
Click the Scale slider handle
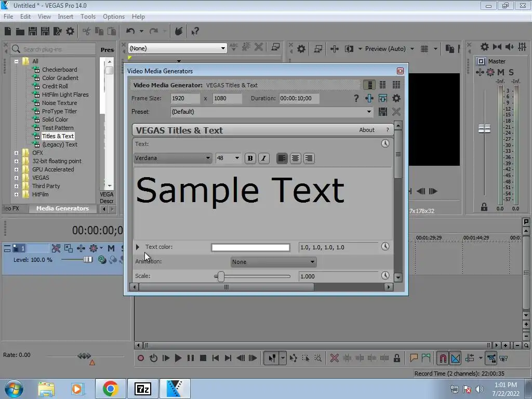221,276
